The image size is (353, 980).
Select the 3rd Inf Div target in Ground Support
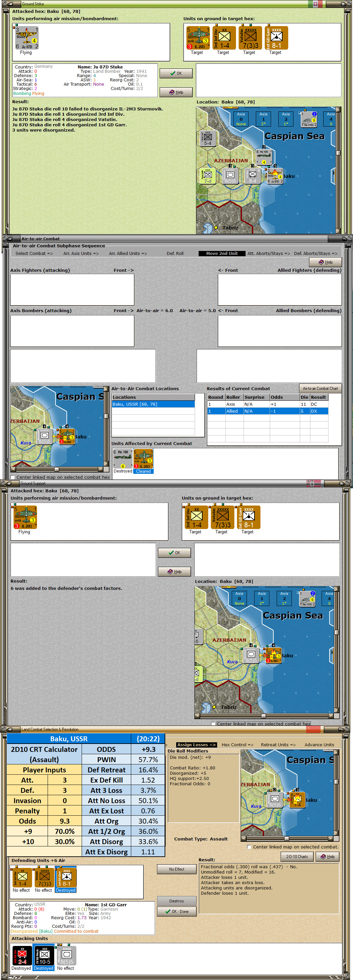click(x=196, y=517)
